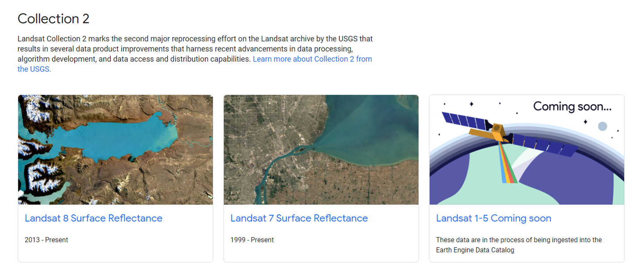Open the Learn more about Collection 2 link

tap(312, 59)
